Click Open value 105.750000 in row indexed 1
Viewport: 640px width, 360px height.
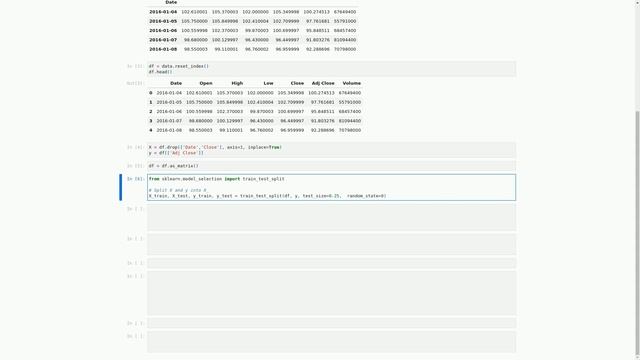click(199, 102)
